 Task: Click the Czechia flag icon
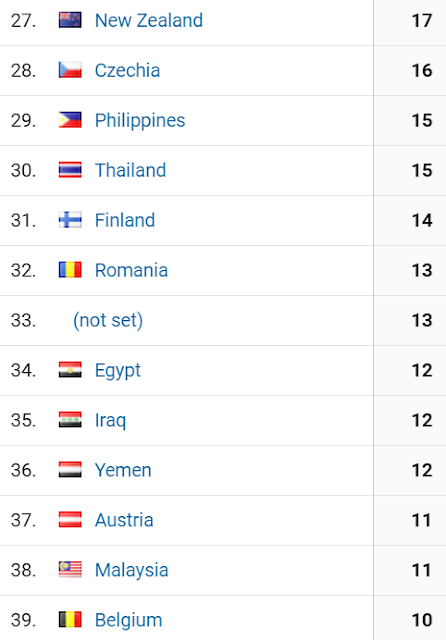pyautogui.click(x=70, y=70)
